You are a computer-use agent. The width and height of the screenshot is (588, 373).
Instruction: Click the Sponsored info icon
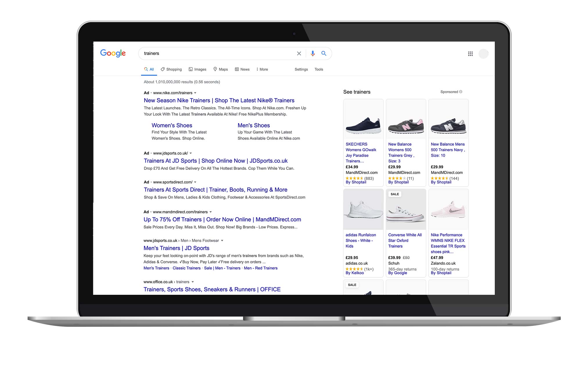pos(461,92)
